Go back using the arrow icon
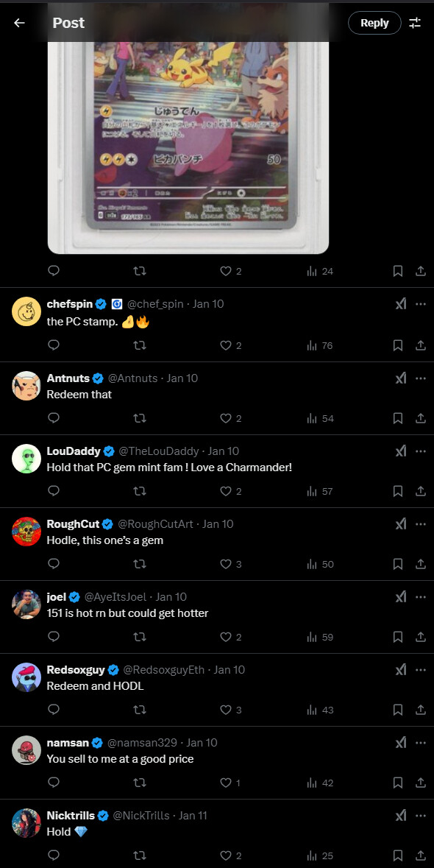 tap(19, 23)
